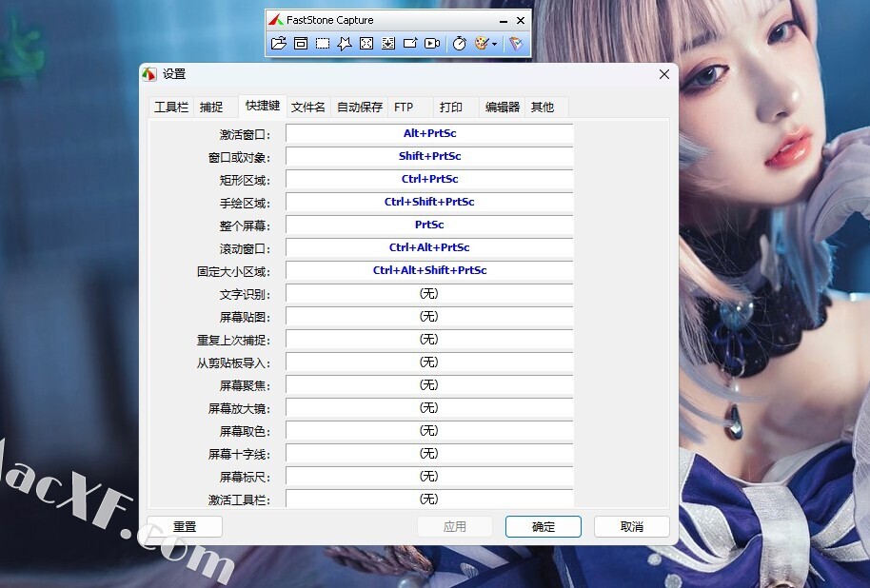Viewport: 870px width, 588px height.
Task: Select the Capture Fixed-Size Region tool
Action: (x=410, y=43)
